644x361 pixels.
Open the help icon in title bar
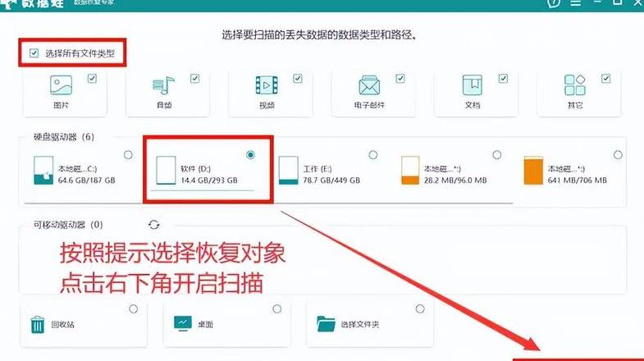tap(554, 3)
